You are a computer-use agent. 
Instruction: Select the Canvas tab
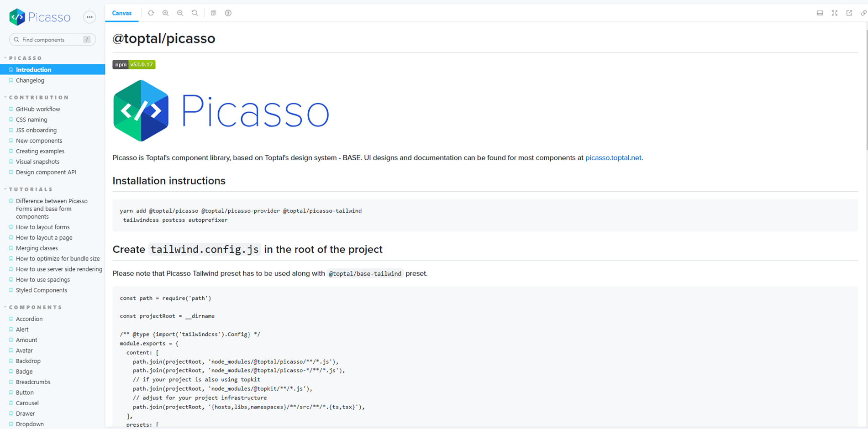coord(122,13)
